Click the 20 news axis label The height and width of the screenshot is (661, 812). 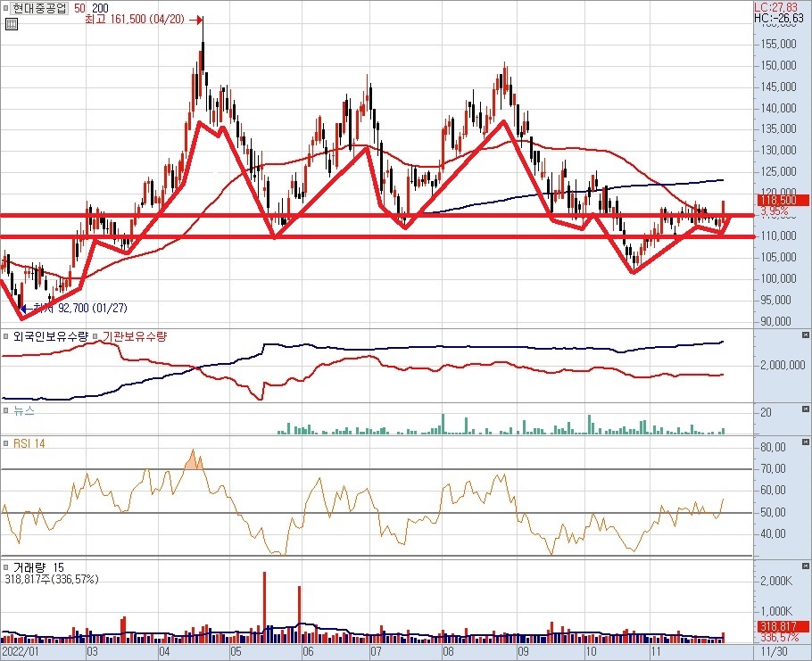tap(766, 412)
